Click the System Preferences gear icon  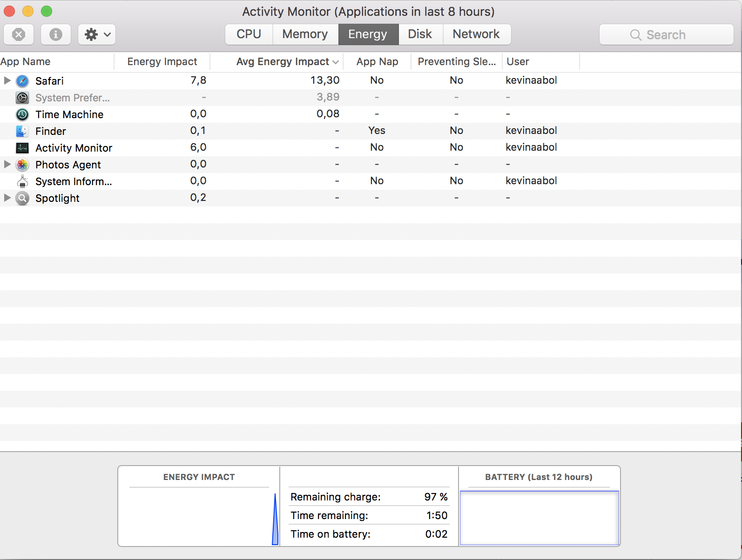22,98
